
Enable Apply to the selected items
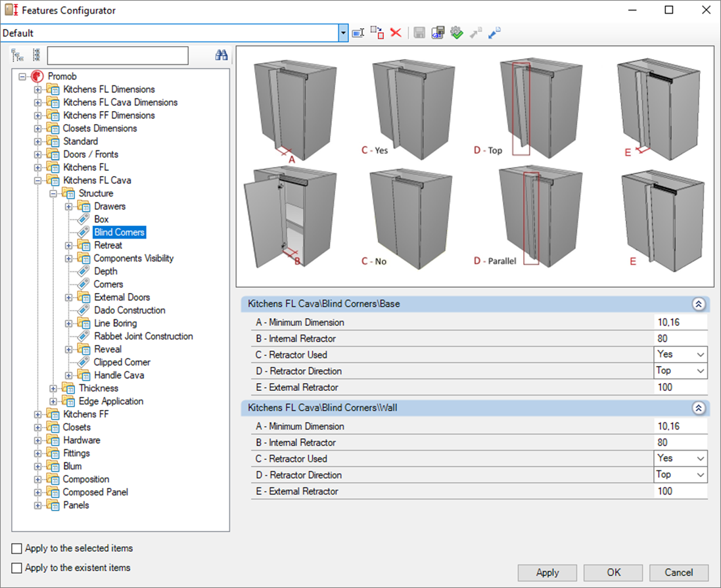coord(17,549)
